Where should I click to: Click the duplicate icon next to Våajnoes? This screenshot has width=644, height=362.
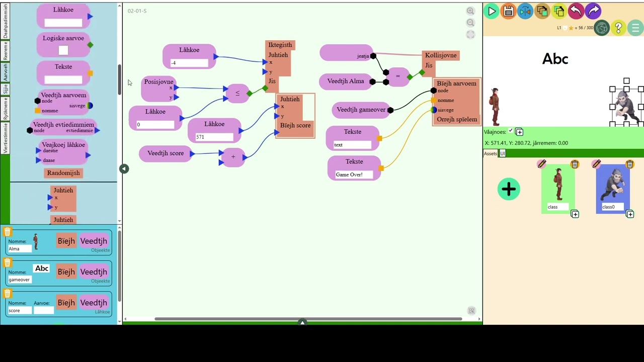tap(519, 132)
